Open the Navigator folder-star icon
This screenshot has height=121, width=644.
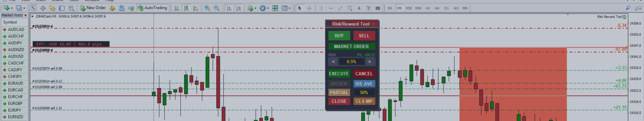tap(52, 8)
